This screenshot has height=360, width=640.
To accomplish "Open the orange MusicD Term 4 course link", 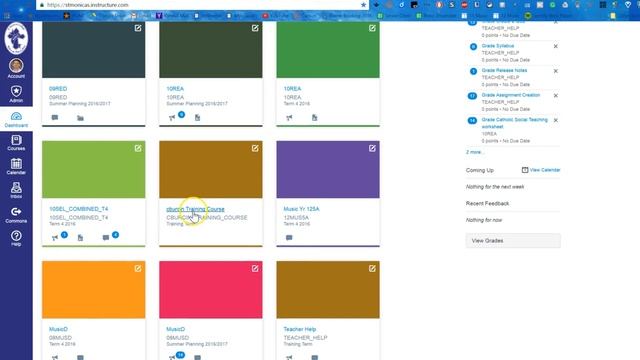I will [x=58, y=329].
